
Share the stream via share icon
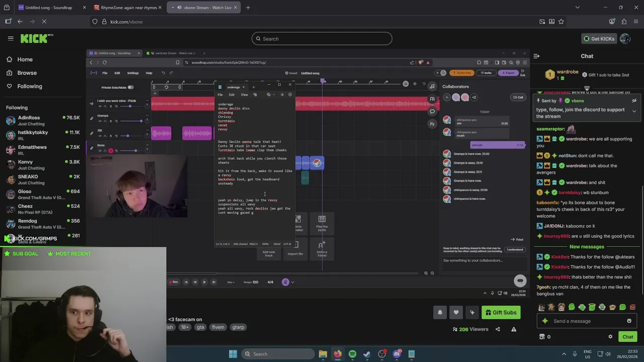(x=498, y=329)
